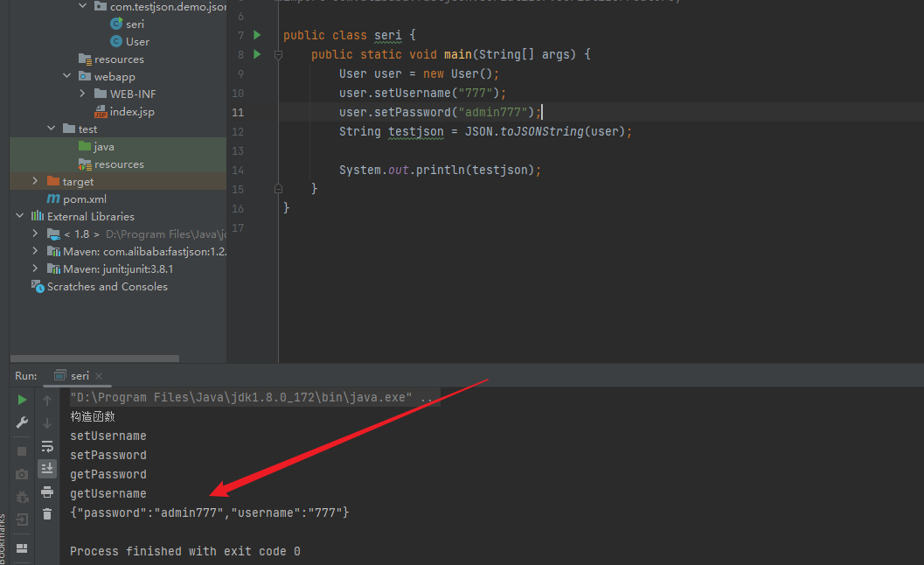Screen dimensions: 924x565
Task: Collapse the test folder
Action: pos(52,128)
